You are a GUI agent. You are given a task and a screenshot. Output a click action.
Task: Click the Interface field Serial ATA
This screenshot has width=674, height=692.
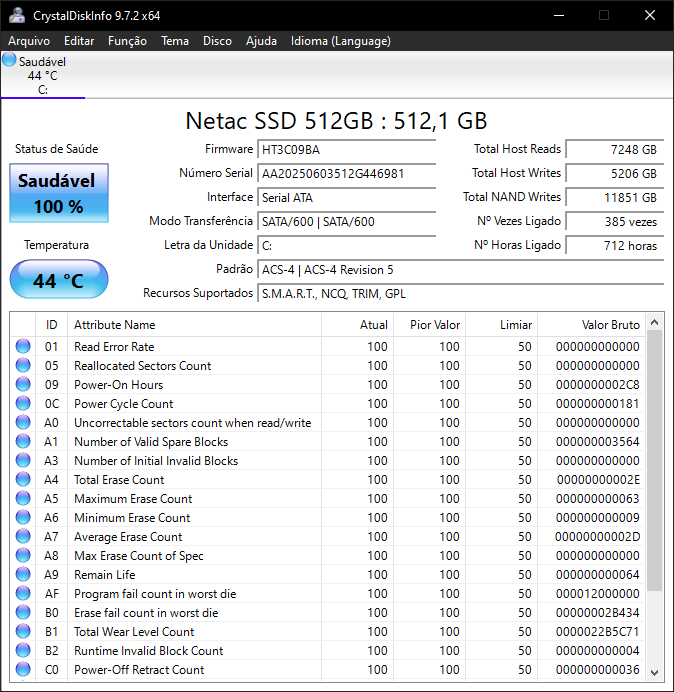point(347,197)
